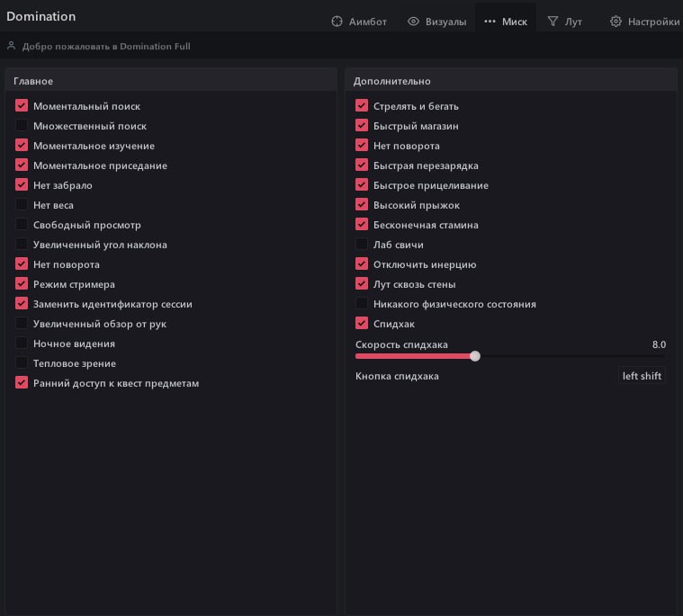Switch to the Аимбот tab
683x616 pixels.
coord(359,22)
